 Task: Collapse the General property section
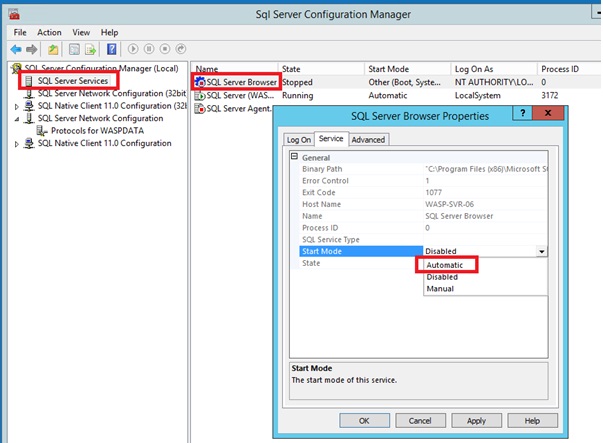[x=294, y=157]
